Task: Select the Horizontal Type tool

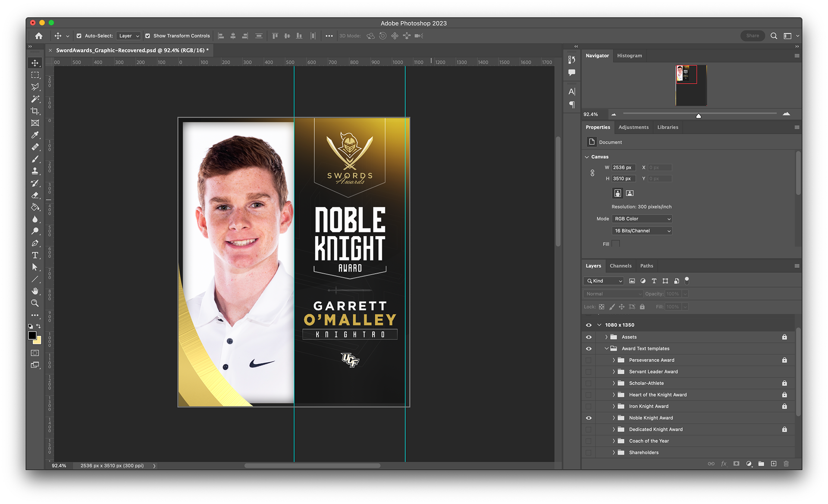Action: (x=35, y=255)
